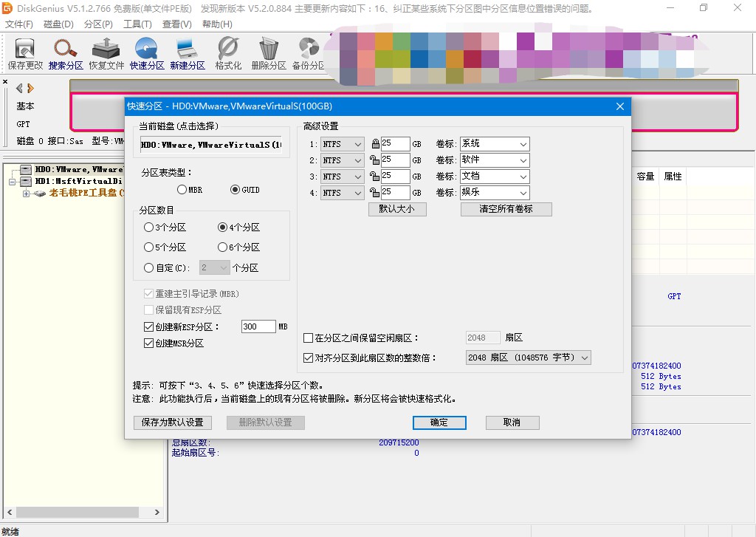Open the 文件(F) menu
This screenshot has width=756, height=537.
coord(18,24)
